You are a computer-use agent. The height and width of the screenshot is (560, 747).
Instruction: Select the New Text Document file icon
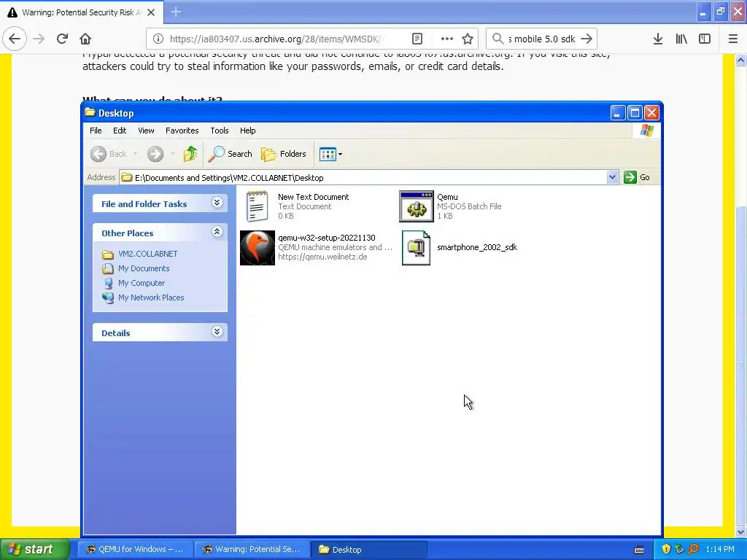click(x=258, y=206)
